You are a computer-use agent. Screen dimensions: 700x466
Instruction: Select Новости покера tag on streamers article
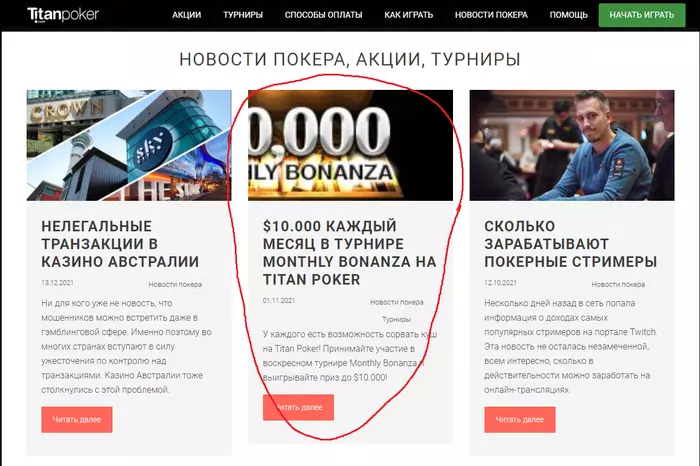(618, 284)
